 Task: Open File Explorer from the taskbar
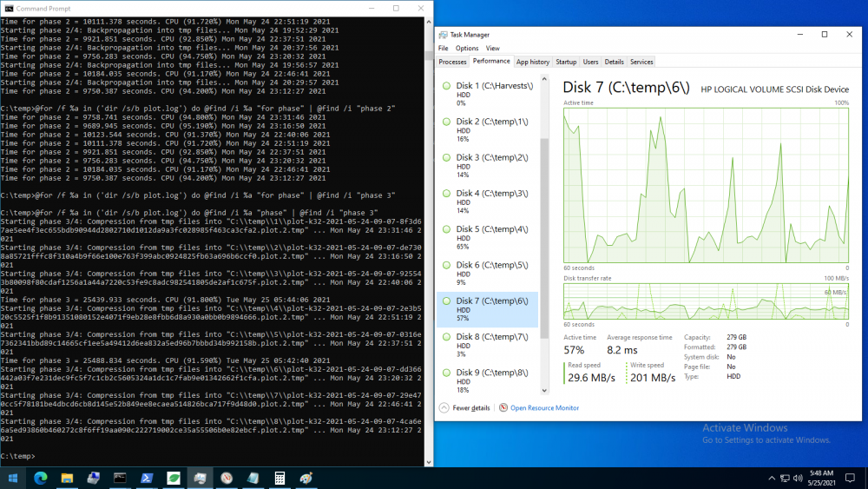(67, 478)
